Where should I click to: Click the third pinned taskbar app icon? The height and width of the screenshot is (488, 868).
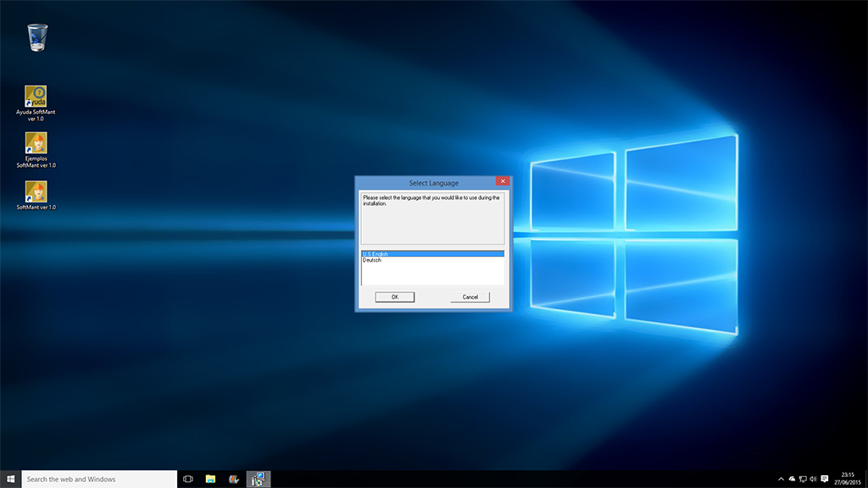coord(234,479)
